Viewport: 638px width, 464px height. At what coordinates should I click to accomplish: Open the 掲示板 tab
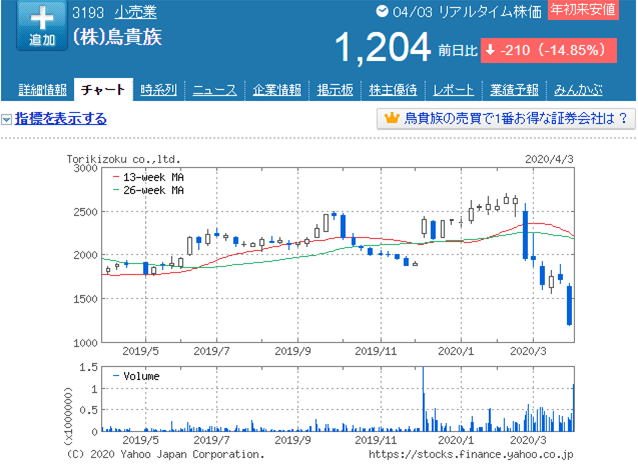click(335, 90)
